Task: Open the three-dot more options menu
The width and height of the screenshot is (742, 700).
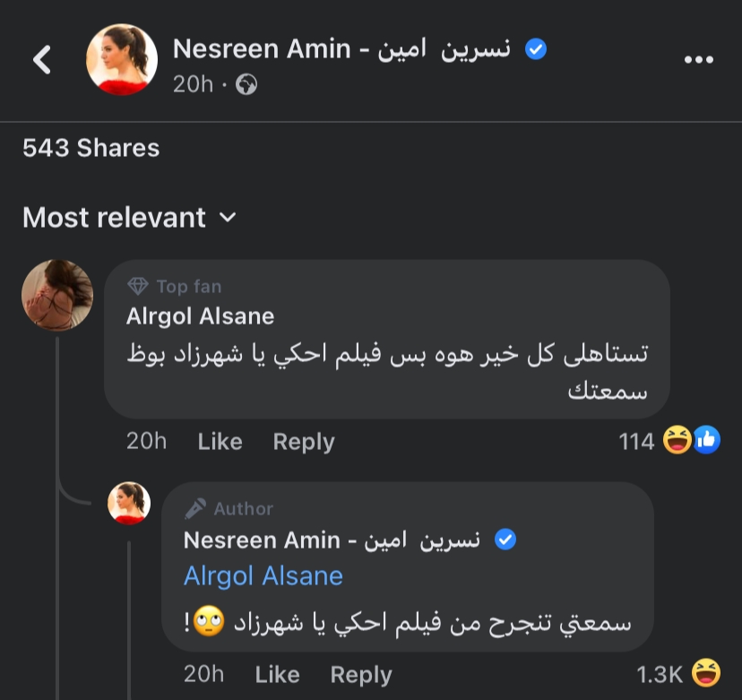Action: coord(698,59)
